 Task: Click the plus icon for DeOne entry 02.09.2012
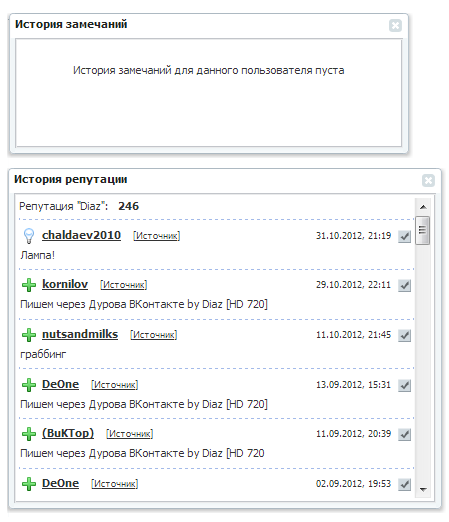click(29, 484)
